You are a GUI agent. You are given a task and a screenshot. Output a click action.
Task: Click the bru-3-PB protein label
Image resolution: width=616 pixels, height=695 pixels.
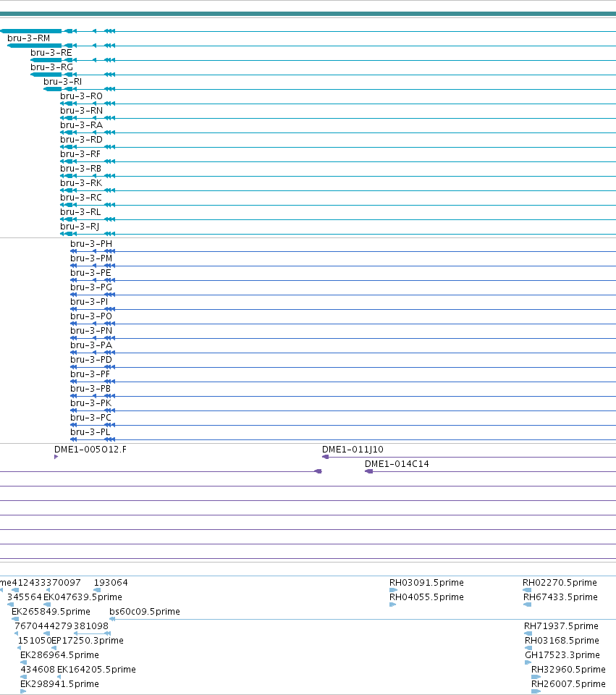(90, 389)
